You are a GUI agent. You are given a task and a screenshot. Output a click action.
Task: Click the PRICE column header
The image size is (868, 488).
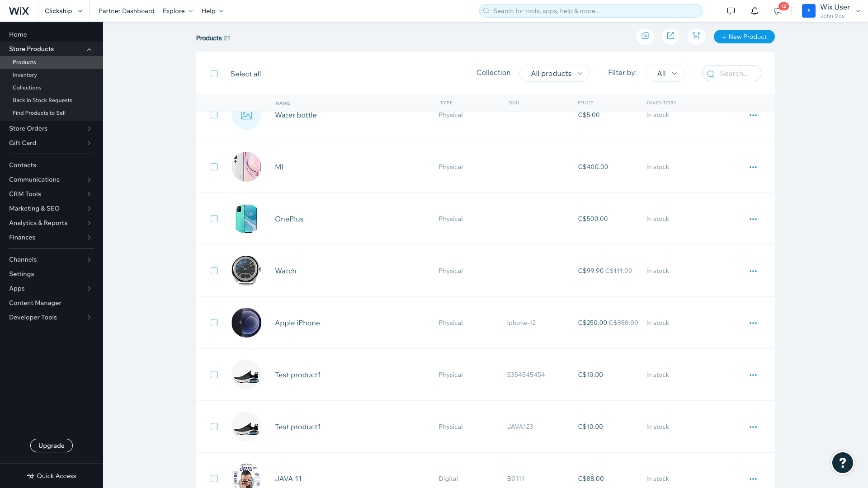point(585,103)
